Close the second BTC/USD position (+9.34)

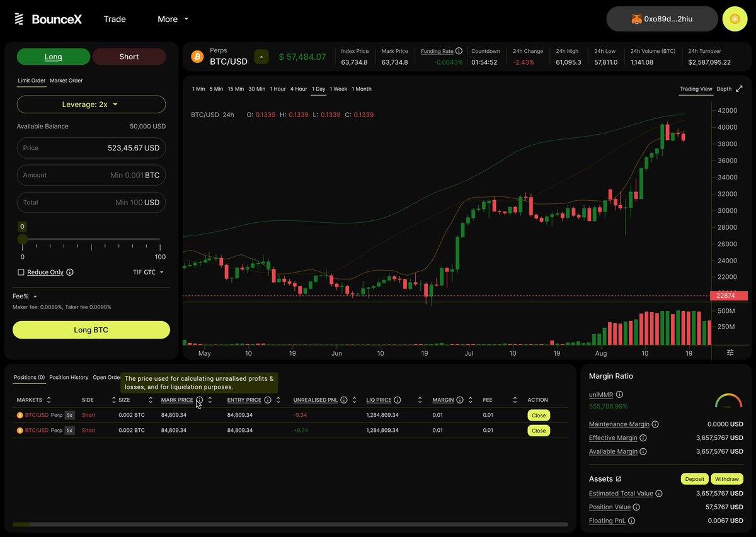(x=539, y=431)
